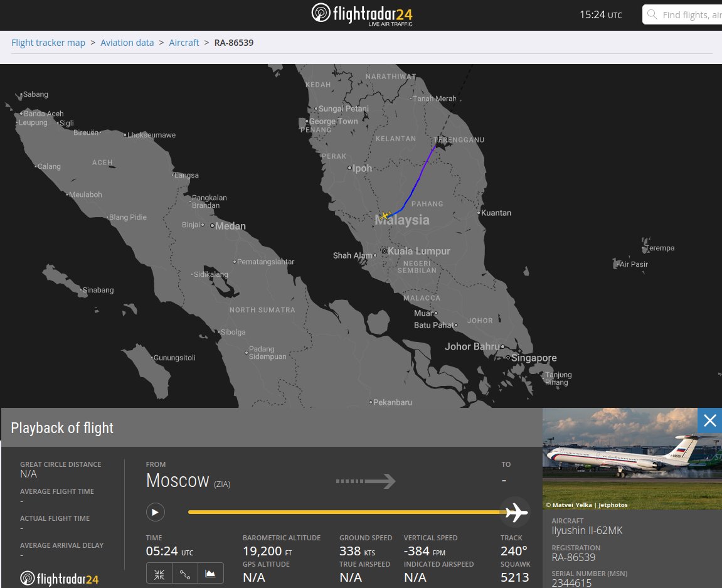Open the Il-62 aircraft photo thumbnail

632,459
